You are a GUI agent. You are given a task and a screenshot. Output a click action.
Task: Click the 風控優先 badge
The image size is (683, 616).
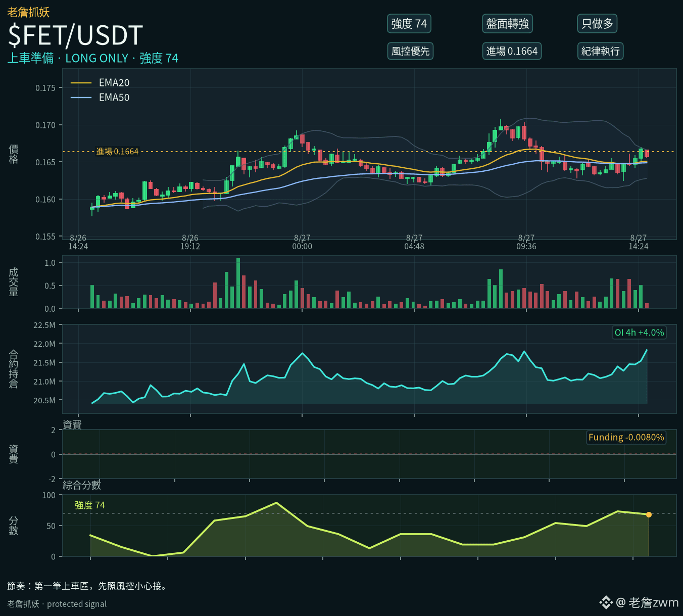point(410,51)
